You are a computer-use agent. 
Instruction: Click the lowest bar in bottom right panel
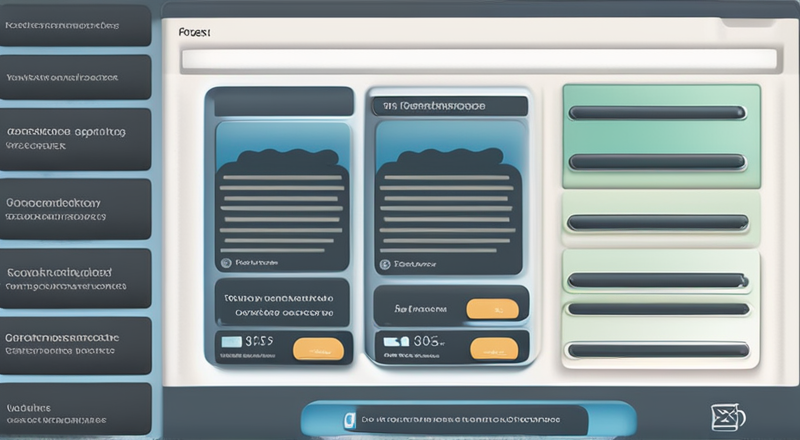pos(657,350)
